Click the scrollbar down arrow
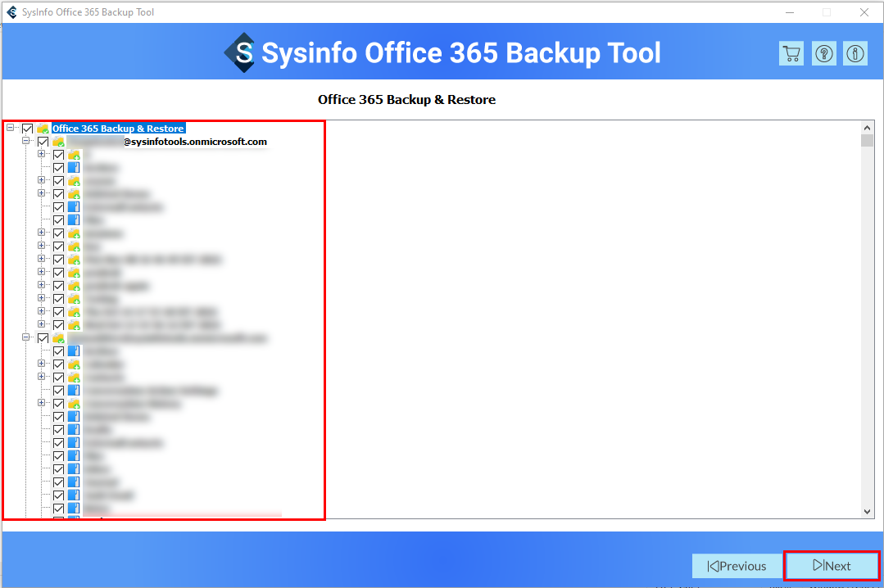 868,512
